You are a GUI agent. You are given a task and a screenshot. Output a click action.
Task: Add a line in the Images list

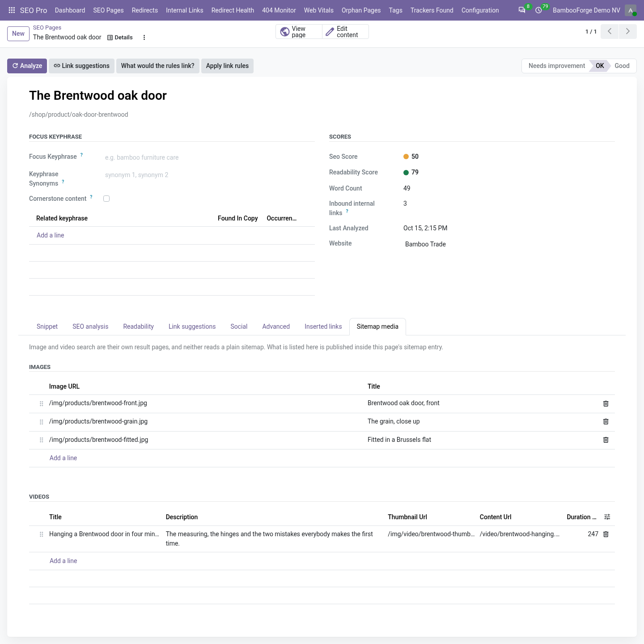tap(63, 458)
